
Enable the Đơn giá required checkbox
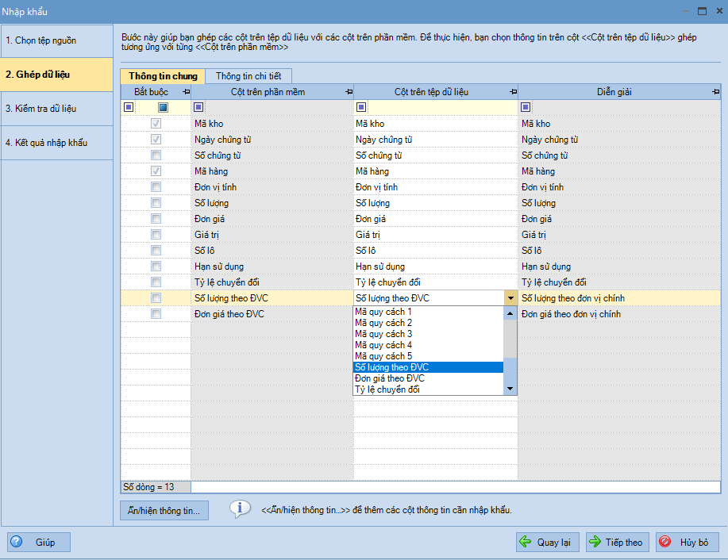[156, 219]
